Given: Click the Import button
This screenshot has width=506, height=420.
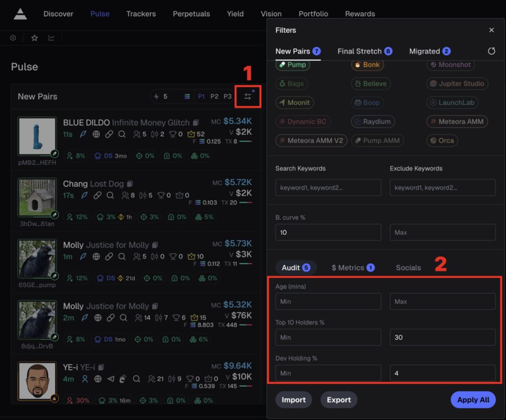Looking at the screenshot, I should point(293,400).
